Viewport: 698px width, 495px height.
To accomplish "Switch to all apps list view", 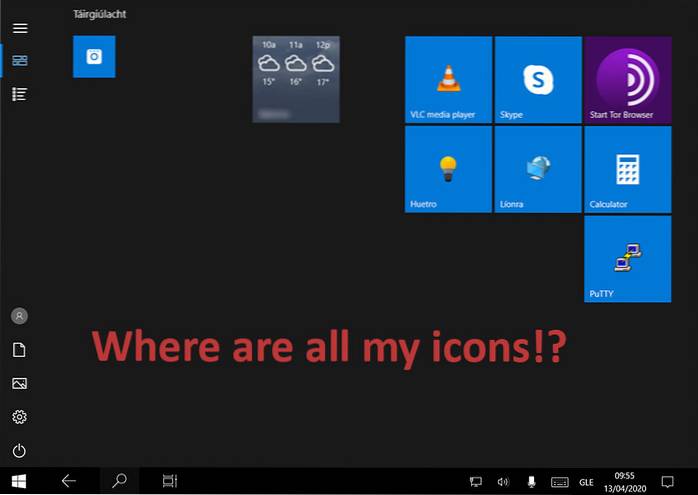I will tap(19, 94).
